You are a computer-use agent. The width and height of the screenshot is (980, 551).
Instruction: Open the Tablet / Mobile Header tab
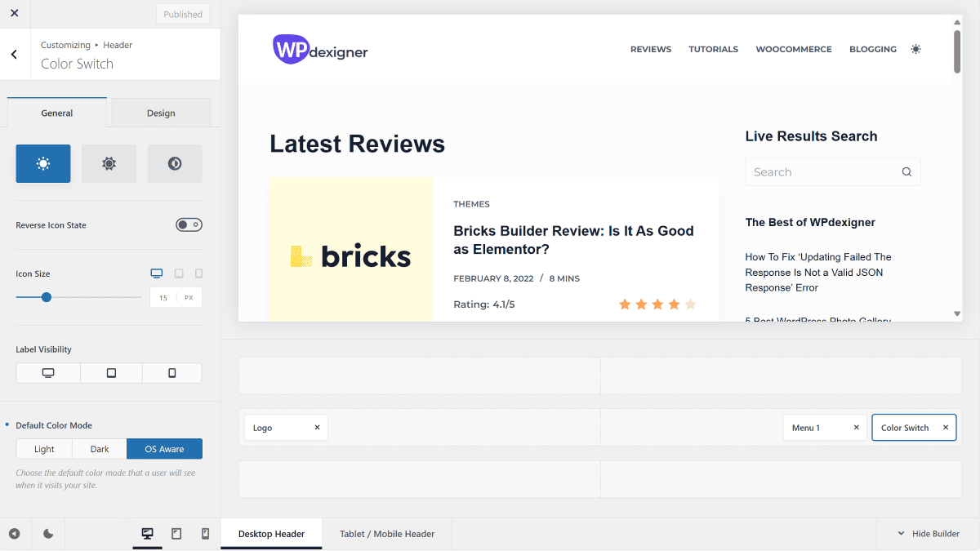[387, 533]
